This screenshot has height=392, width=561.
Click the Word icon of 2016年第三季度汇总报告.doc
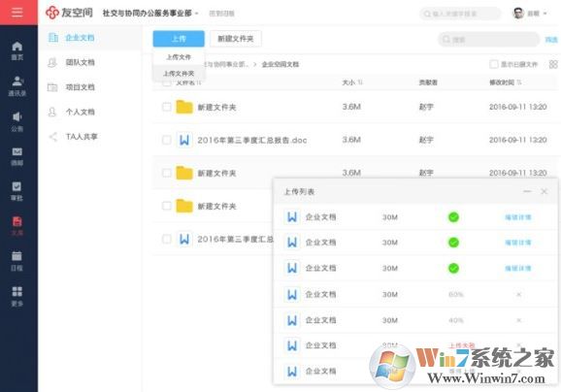click(x=184, y=140)
